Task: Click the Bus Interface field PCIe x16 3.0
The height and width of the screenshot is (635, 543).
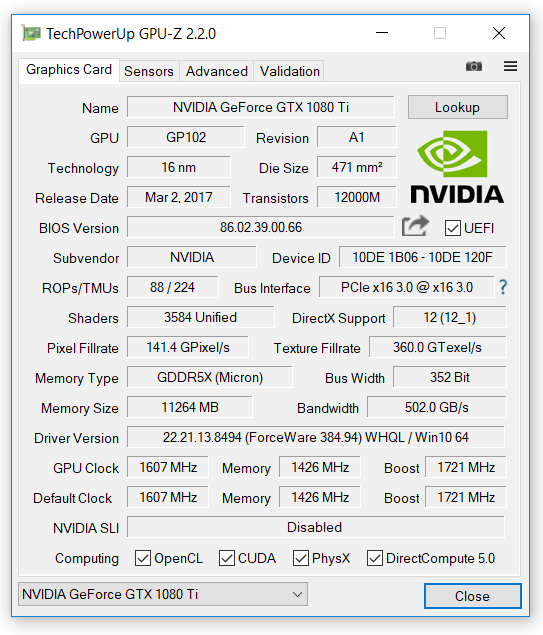Action: (407, 287)
